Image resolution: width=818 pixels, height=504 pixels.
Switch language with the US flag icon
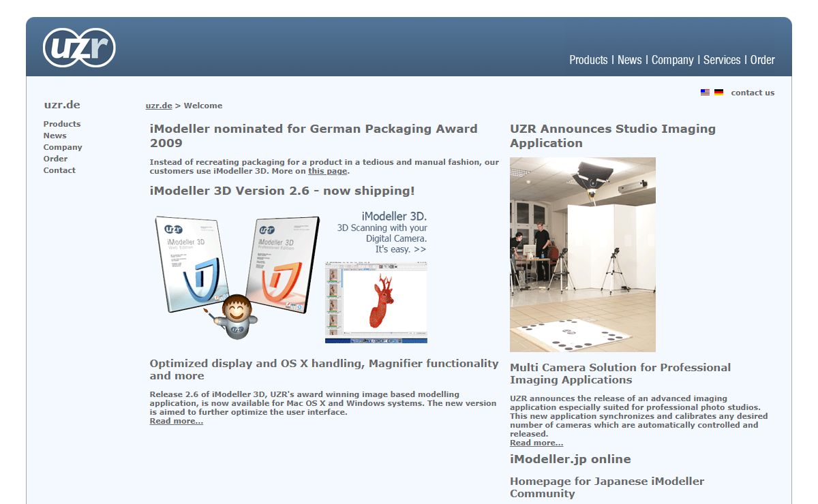[x=705, y=93]
